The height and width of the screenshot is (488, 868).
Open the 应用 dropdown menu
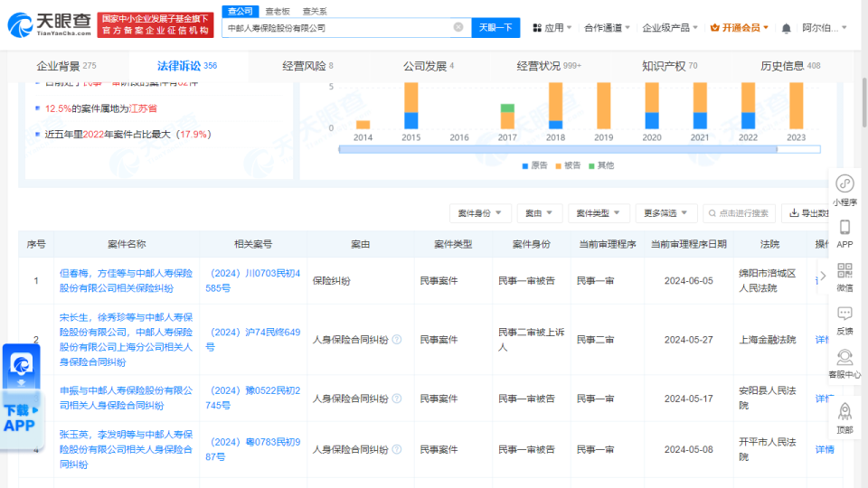pos(552,28)
